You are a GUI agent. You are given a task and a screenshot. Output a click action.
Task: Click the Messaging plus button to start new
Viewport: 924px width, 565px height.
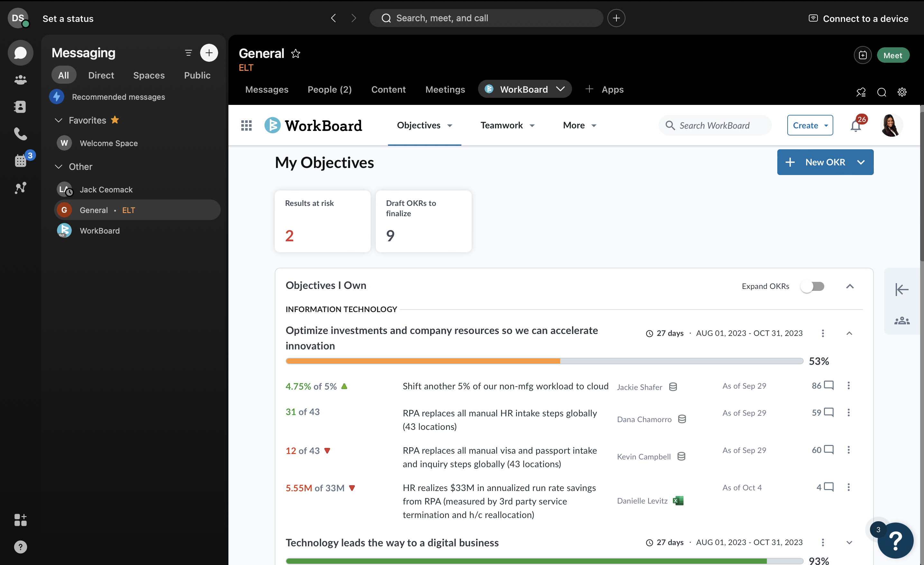click(x=209, y=53)
